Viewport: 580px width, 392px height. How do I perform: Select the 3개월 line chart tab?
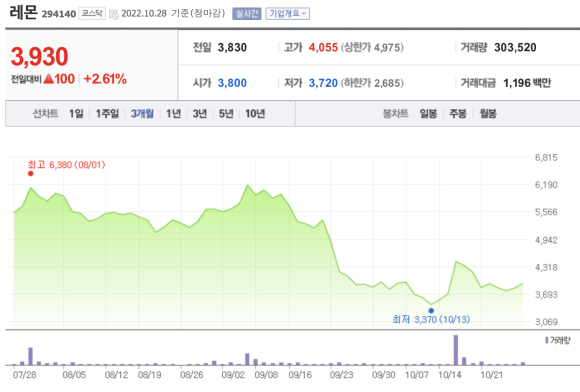coord(142,114)
